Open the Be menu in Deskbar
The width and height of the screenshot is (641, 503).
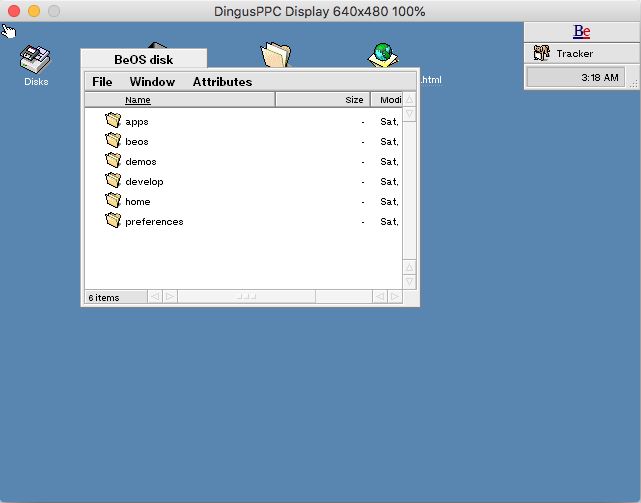click(582, 32)
